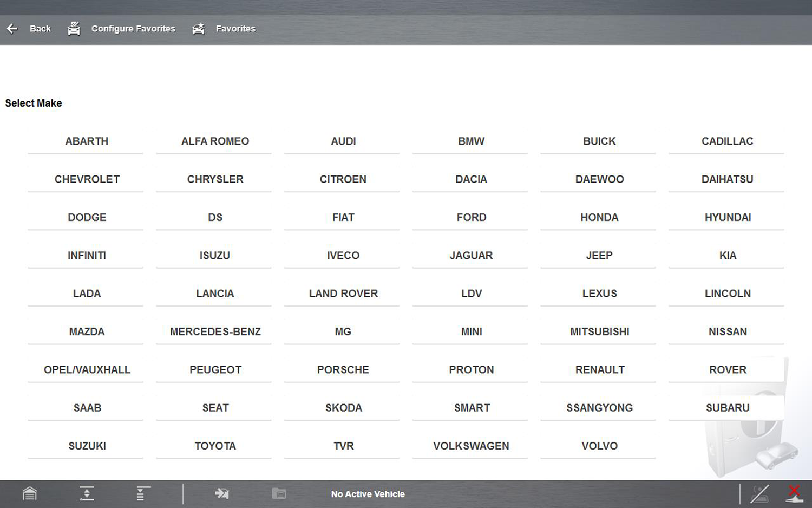Click the second bottom toolbar icon with arrows
This screenshot has width=812, height=508.
87,493
